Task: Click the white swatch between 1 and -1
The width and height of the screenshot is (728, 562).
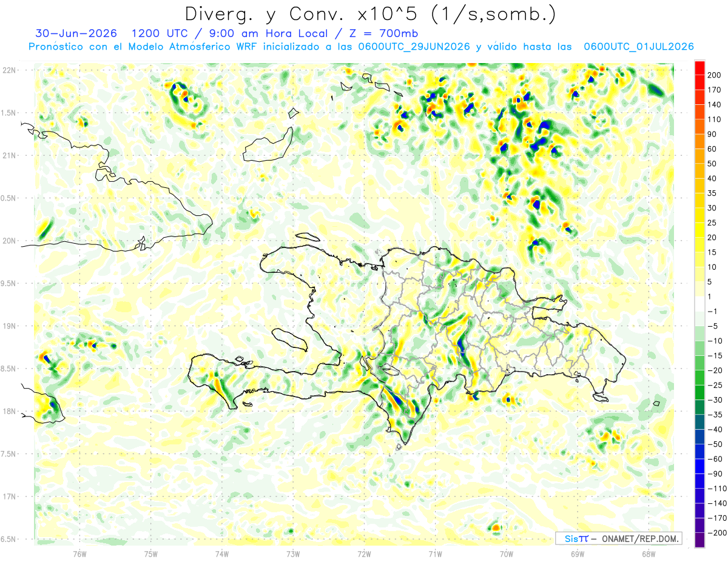Action: [x=699, y=304]
